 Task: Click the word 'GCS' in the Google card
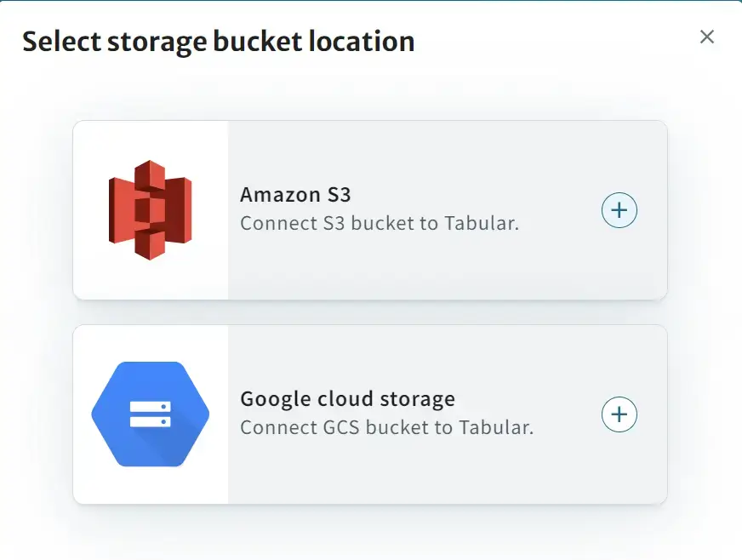[x=341, y=427]
